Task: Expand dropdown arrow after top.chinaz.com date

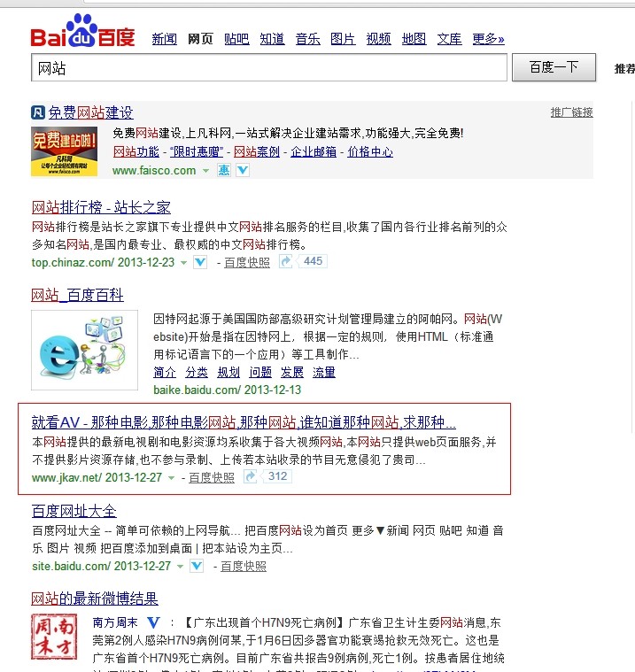Action: (183, 262)
